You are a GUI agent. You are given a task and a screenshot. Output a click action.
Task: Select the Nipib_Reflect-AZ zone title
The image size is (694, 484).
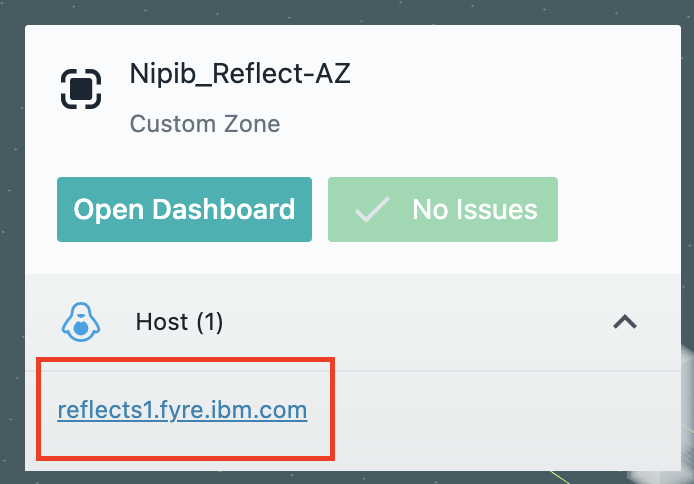coord(240,73)
